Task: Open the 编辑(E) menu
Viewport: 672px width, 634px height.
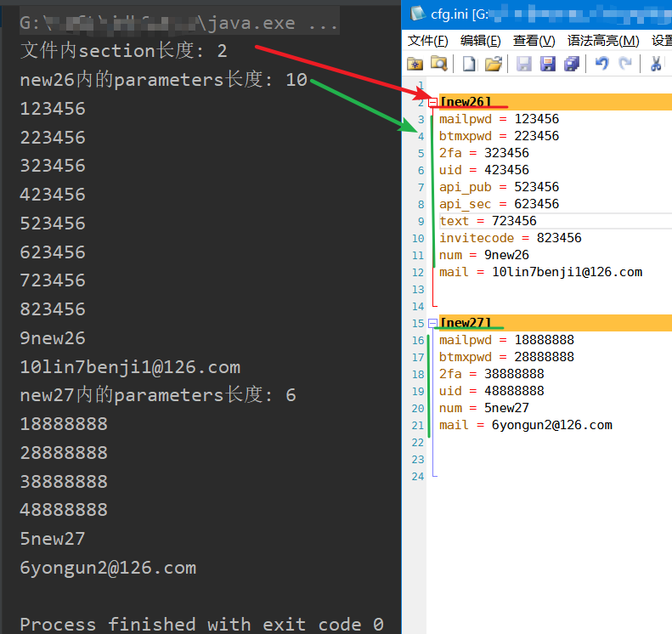Action: point(481,41)
